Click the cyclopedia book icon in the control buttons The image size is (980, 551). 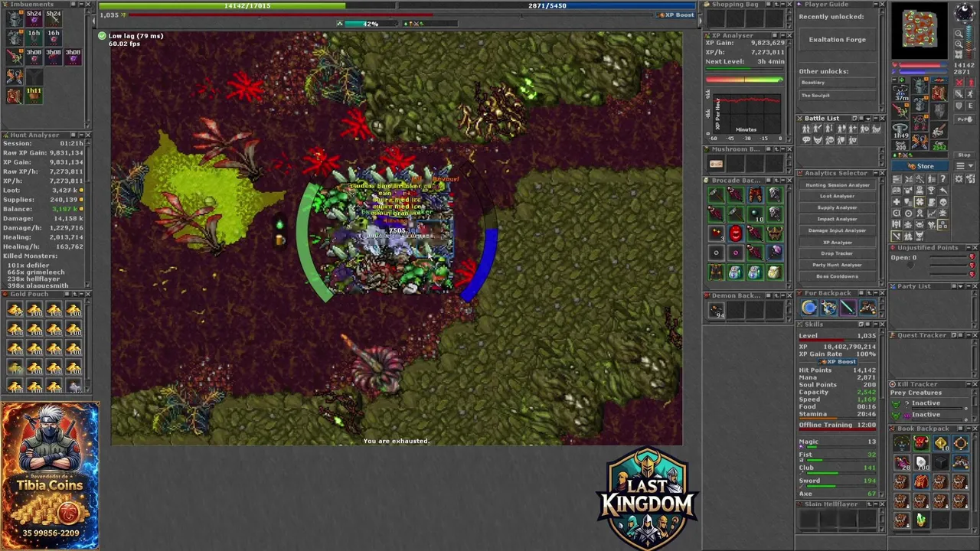coord(896,190)
